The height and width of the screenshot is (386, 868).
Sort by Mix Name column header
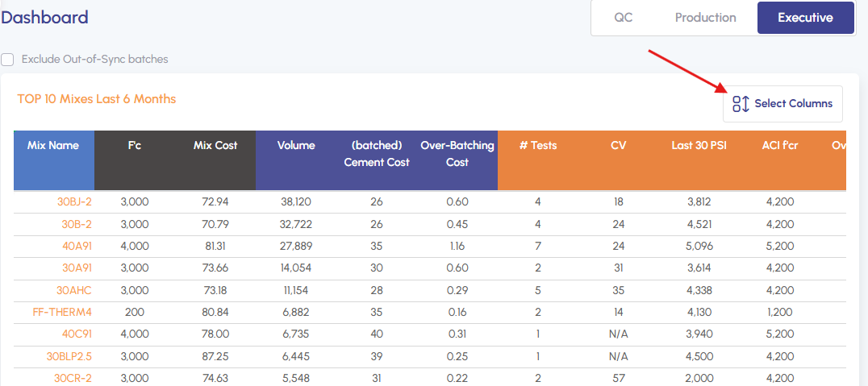pos(53,146)
